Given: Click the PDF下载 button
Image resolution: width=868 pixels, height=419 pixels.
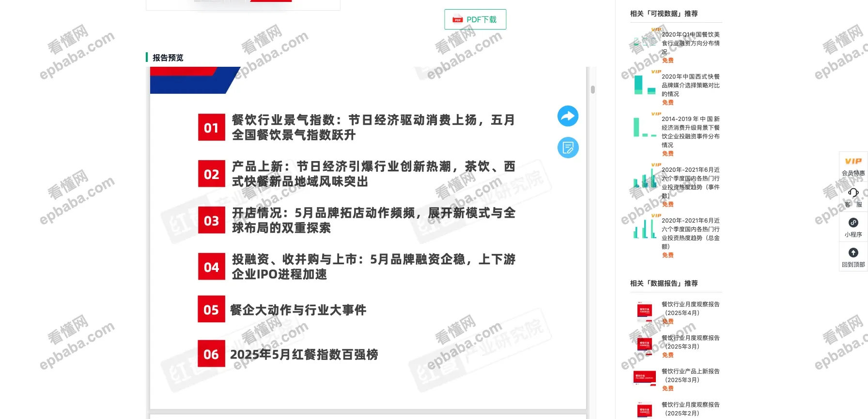Looking at the screenshot, I should [475, 19].
